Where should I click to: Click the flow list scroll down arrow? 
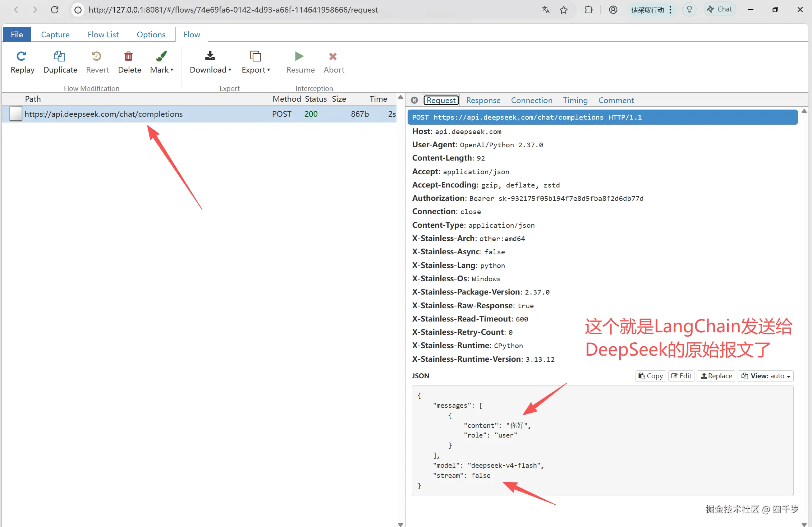[x=400, y=524]
